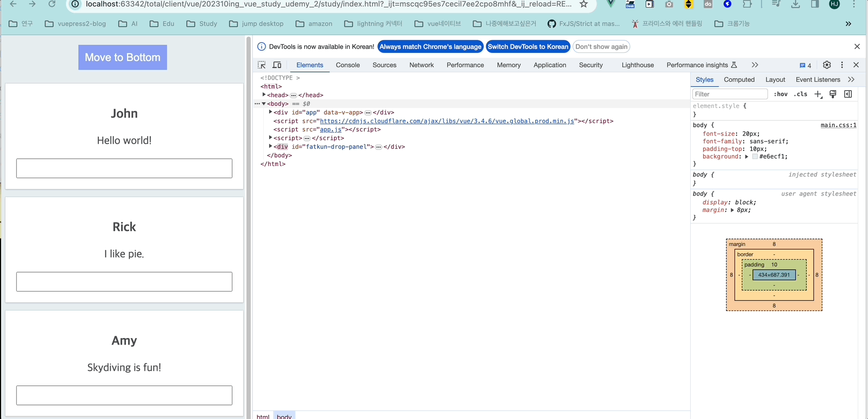Click the yellow diamond extension icon
Image resolution: width=868 pixels, height=419 pixels.
689,4
